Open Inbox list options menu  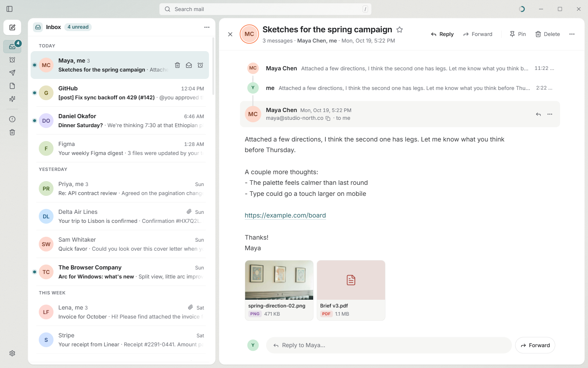point(207,27)
